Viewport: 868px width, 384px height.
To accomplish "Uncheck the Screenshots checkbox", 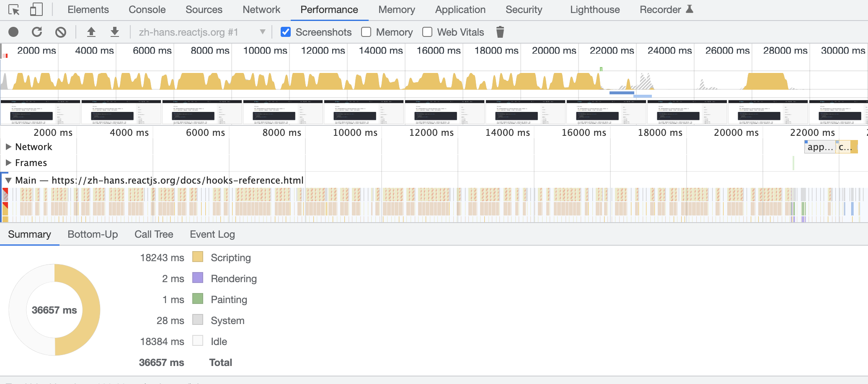I will coord(286,32).
